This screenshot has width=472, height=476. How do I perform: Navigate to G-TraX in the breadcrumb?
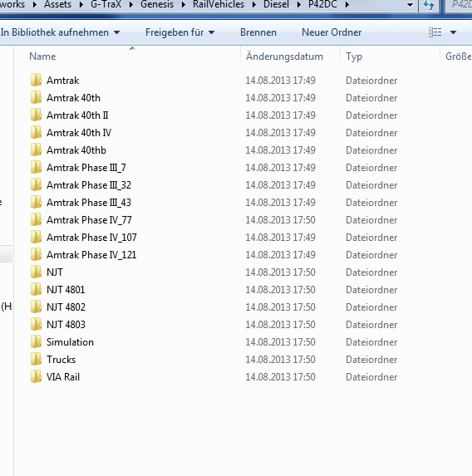tap(106, 4)
